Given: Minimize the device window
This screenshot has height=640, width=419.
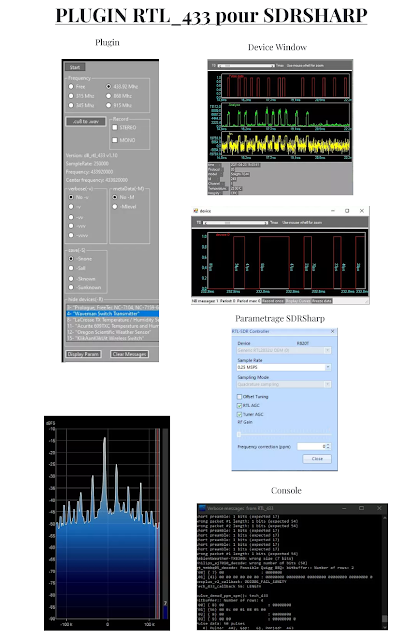Looking at the screenshot, I should pyautogui.click(x=333, y=211).
